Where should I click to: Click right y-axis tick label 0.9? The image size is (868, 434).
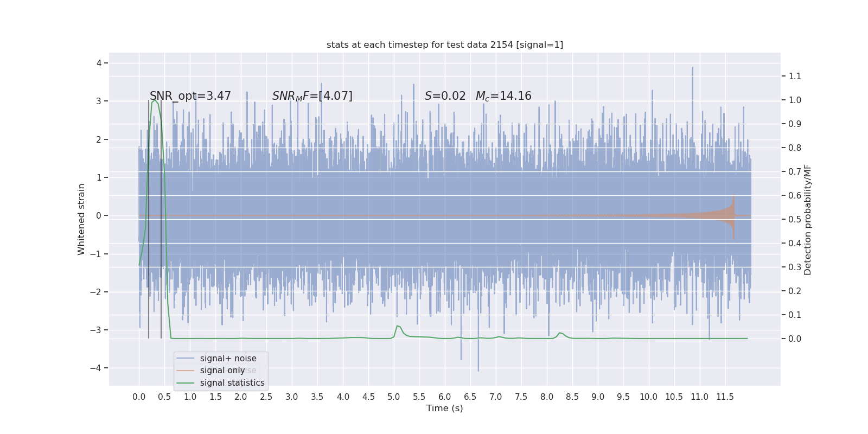click(x=795, y=124)
